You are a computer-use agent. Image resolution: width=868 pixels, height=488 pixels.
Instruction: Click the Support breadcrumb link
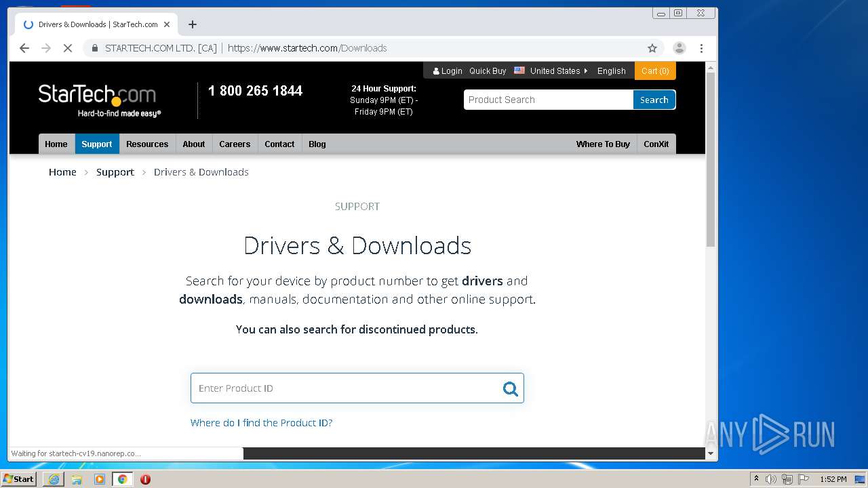[115, 172]
